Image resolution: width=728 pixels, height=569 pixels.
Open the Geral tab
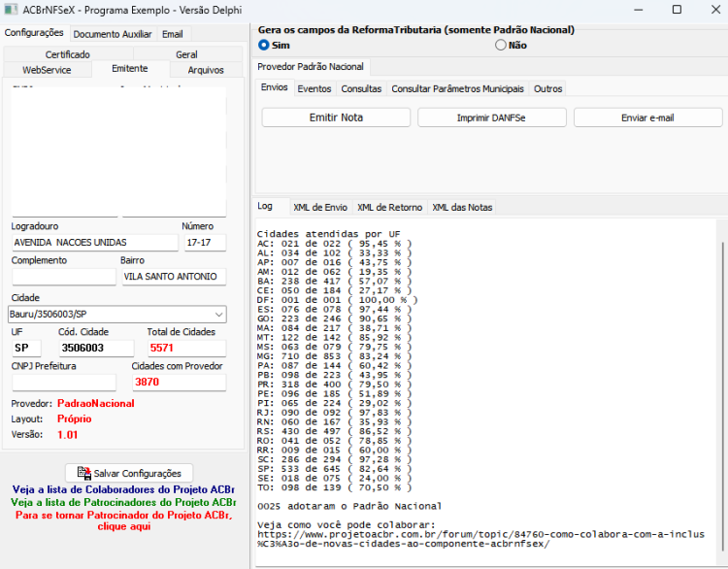click(x=186, y=54)
